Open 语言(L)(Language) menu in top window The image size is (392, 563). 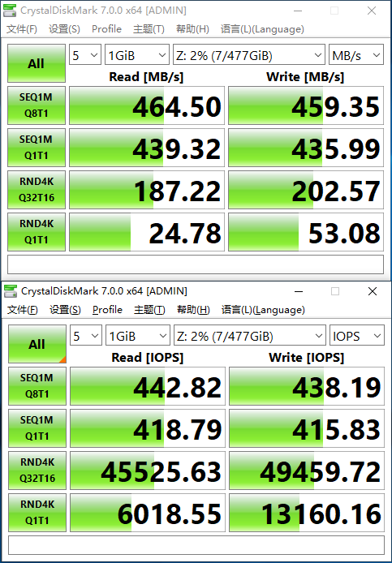[262, 29]
